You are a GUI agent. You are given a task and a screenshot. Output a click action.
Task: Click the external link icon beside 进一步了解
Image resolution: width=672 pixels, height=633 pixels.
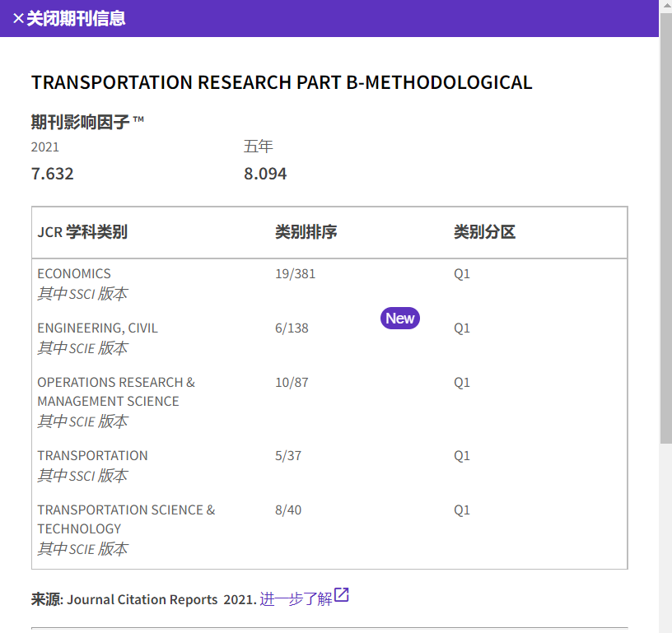click(342, 595)
